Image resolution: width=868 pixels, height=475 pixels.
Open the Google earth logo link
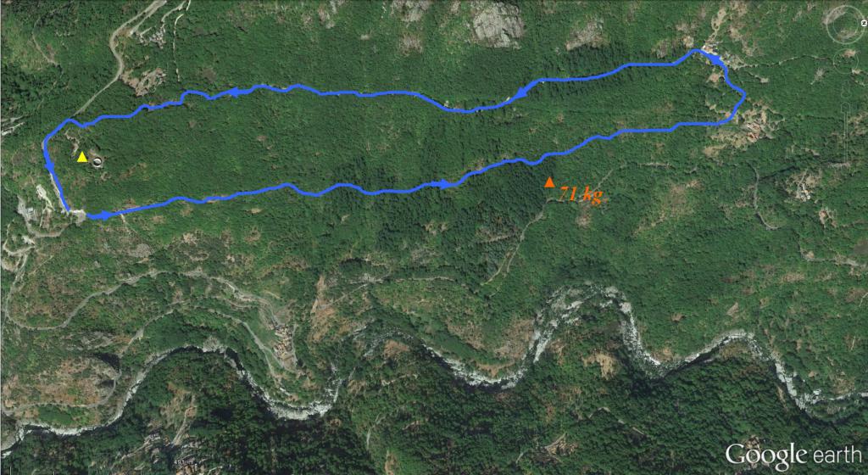click(x=793, y=455)
